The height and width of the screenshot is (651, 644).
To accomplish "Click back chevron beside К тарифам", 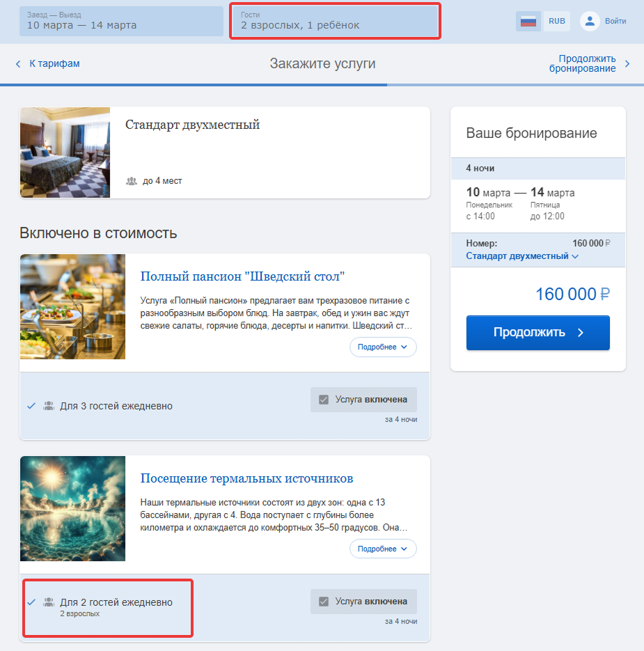I will [18, 64].
